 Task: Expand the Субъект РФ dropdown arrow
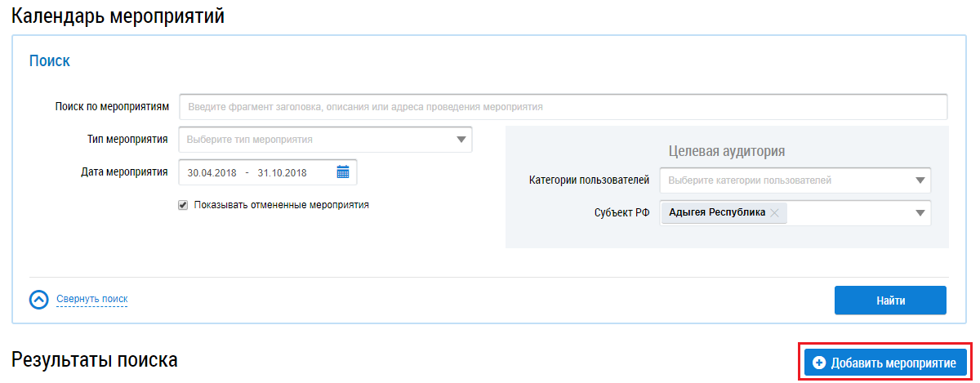pos(920,213)
